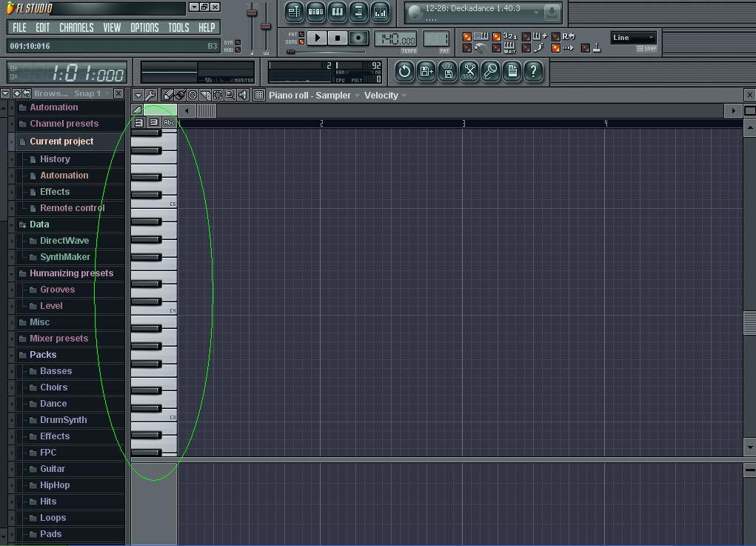
Task: Toggle the metronome option
Action: click(466, 47)
